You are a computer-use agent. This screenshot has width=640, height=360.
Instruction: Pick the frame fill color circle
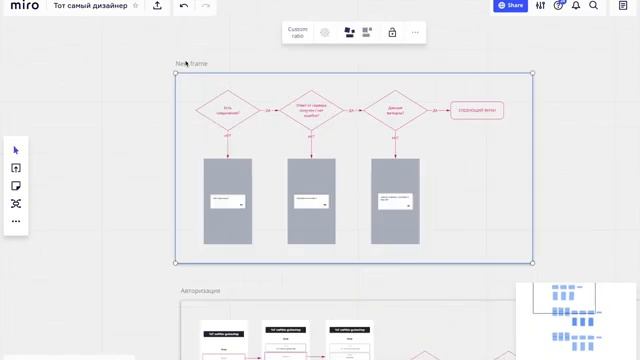pyautogui.click(x=325, y=32)
